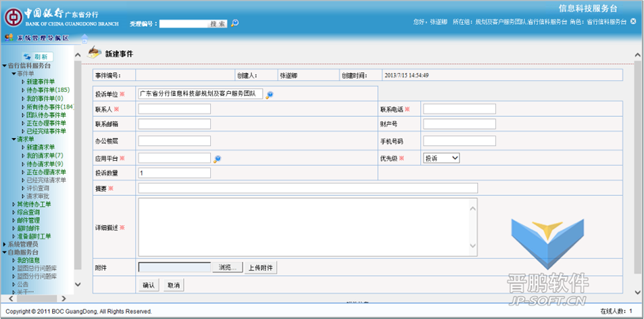Open 正在办理请求单

tap(47, 172)
